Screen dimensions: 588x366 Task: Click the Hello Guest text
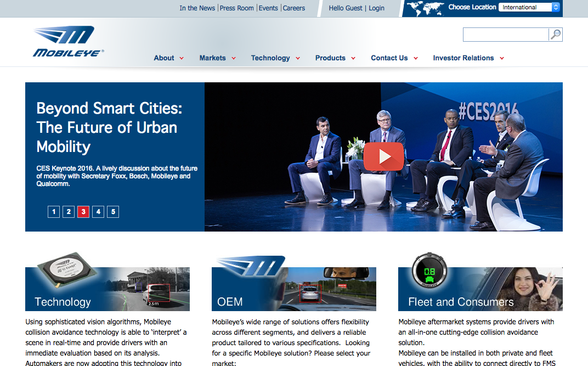346,8
